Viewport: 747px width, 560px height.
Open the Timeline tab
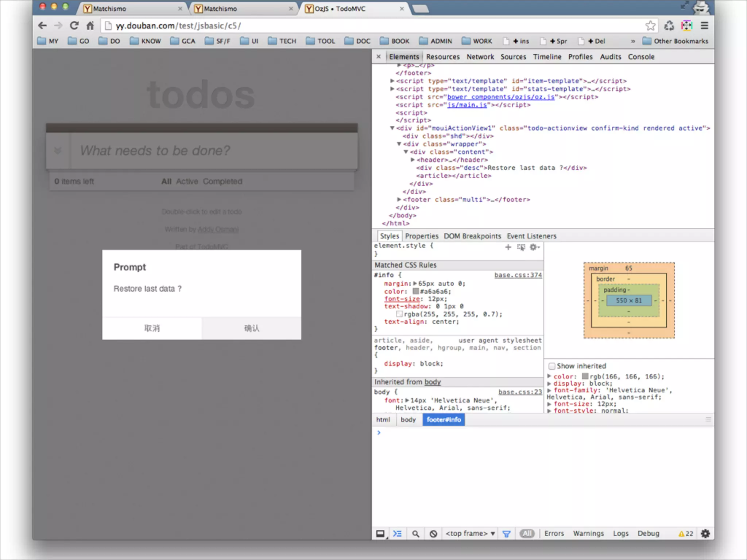click(x=547, y=57)
